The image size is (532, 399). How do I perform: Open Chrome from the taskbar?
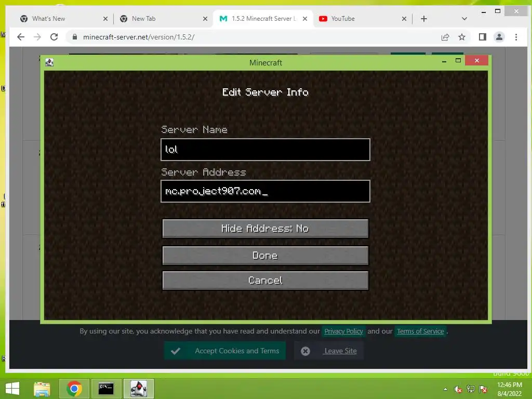74,389
